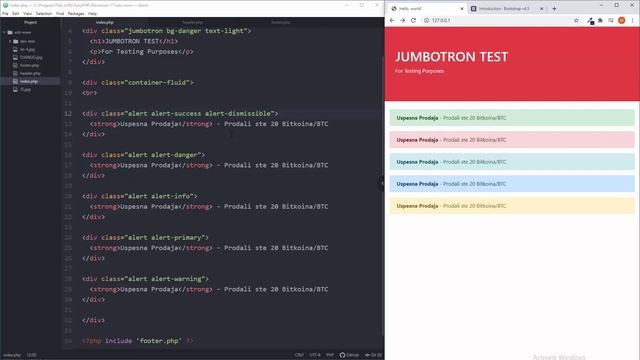The height and width of the screenshot is (360, 640).
Task: Switch to the Bootstrap Introduction tab
Action: [x=504, y=9]
